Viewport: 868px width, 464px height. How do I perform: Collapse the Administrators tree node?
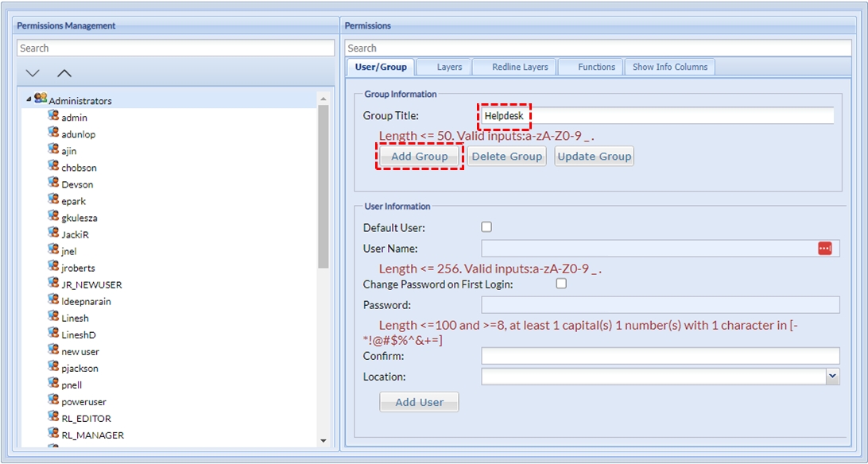point(29,100)
